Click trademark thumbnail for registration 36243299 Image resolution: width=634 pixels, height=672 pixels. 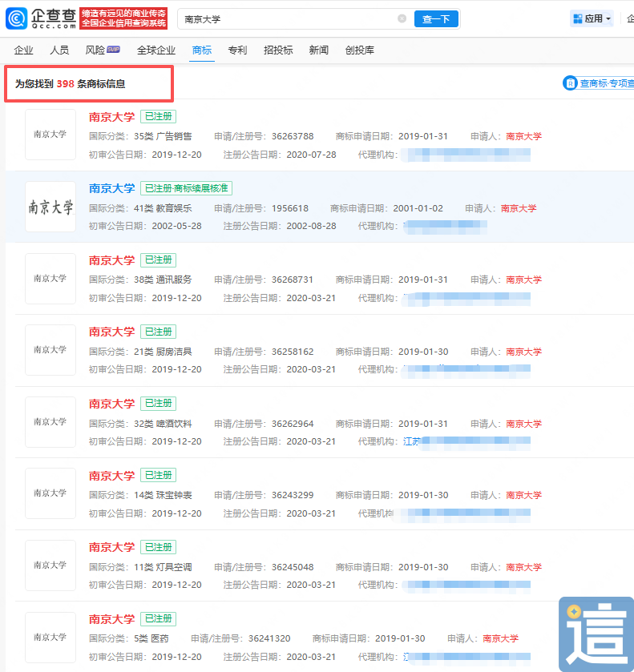click(x=50, y=493)
